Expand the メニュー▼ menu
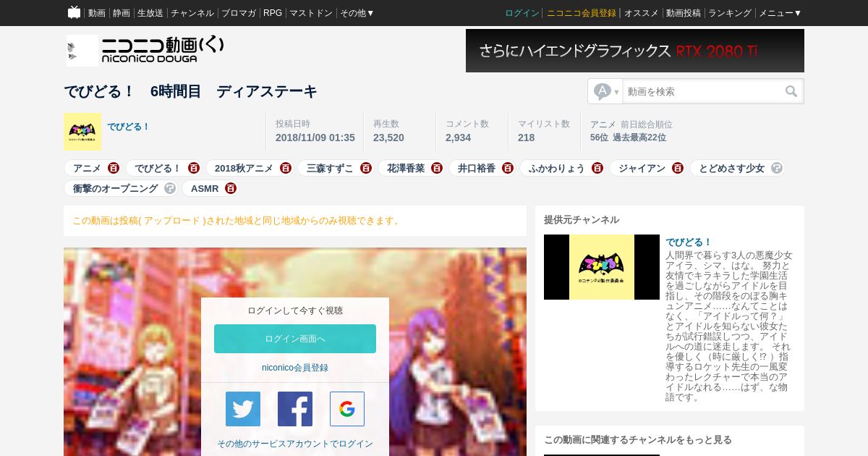 point(780,13)
